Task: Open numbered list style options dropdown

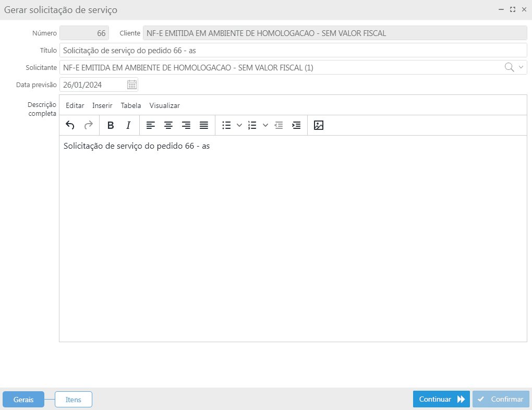Action: [x=265, y=125]
